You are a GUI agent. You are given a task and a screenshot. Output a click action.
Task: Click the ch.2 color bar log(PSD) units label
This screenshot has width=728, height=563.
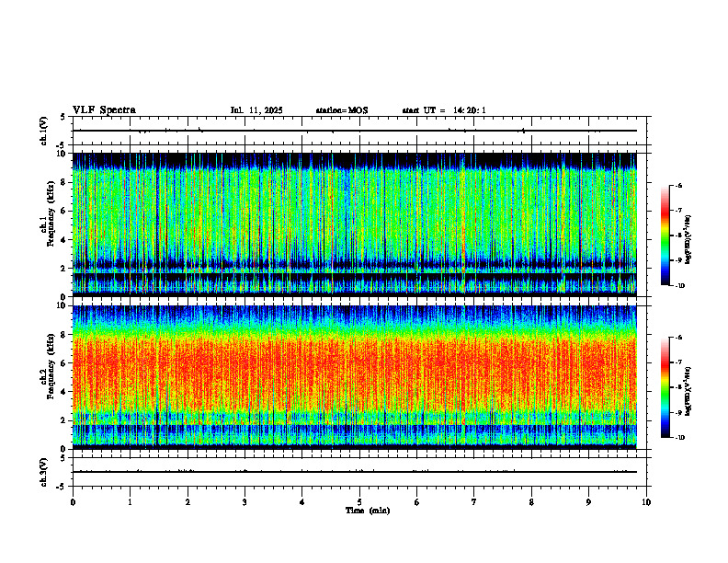(x=688, y=392)
